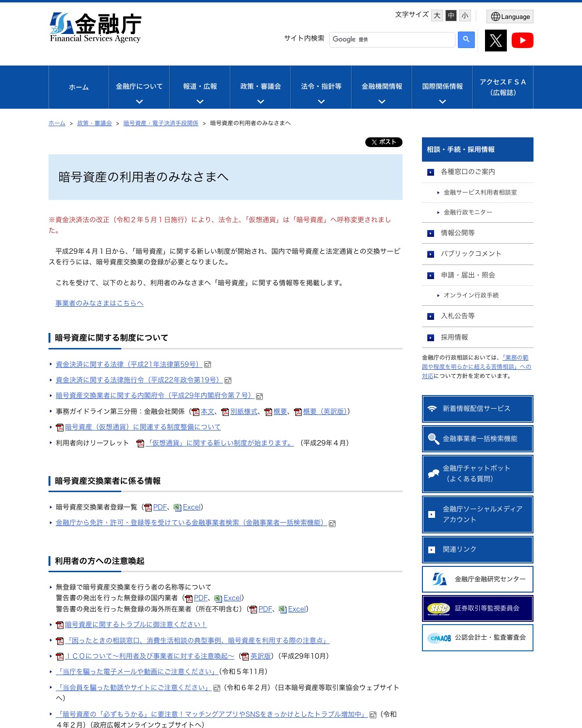Open 事業者のみなさまはこちらへ link

(x=99, y=303)
